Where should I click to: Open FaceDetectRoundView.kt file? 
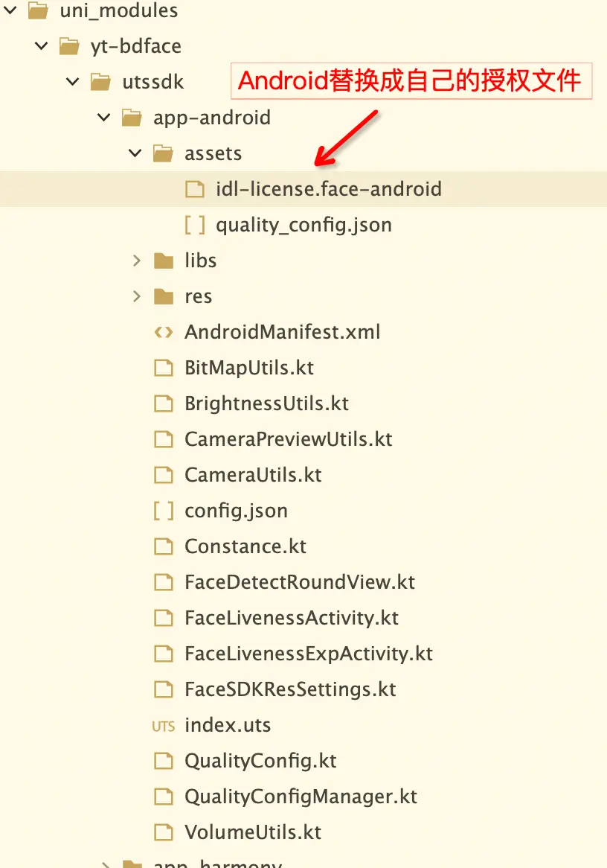[x=299, y=582]
